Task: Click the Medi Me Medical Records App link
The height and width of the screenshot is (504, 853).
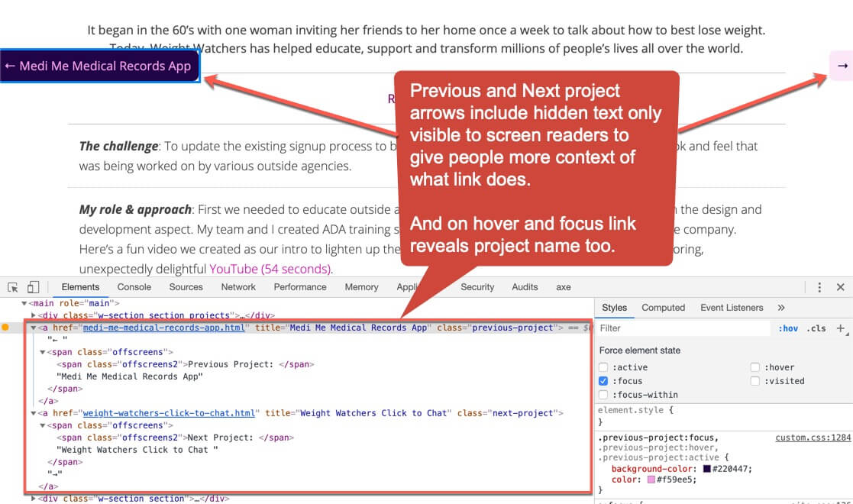Action: [99, 66]
